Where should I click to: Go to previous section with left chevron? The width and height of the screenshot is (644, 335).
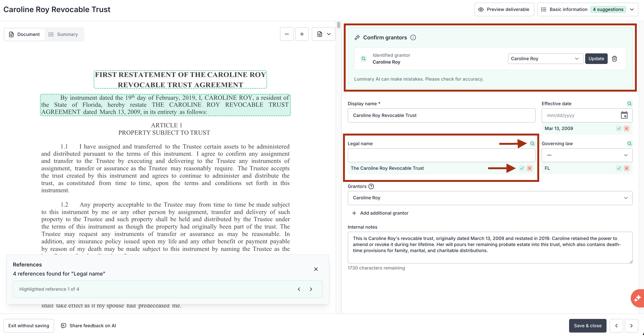click(x=616, y=326)
